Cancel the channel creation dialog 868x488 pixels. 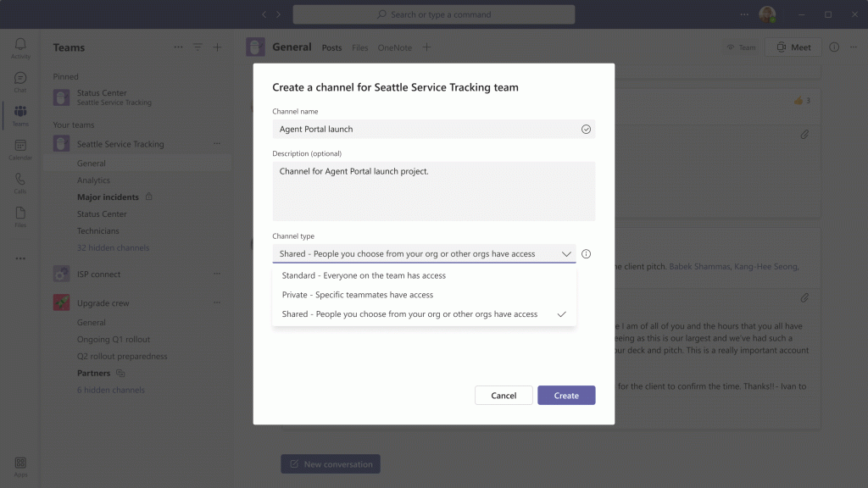[x=504, y=395]
